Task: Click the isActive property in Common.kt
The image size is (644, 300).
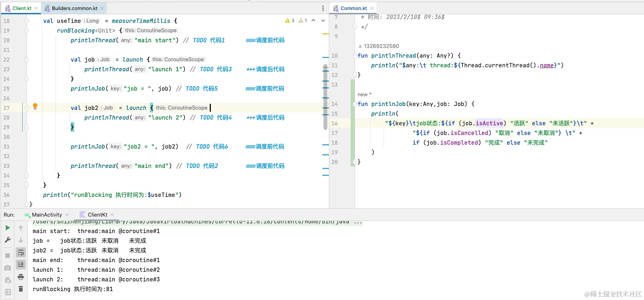Action: click(489, 123)
